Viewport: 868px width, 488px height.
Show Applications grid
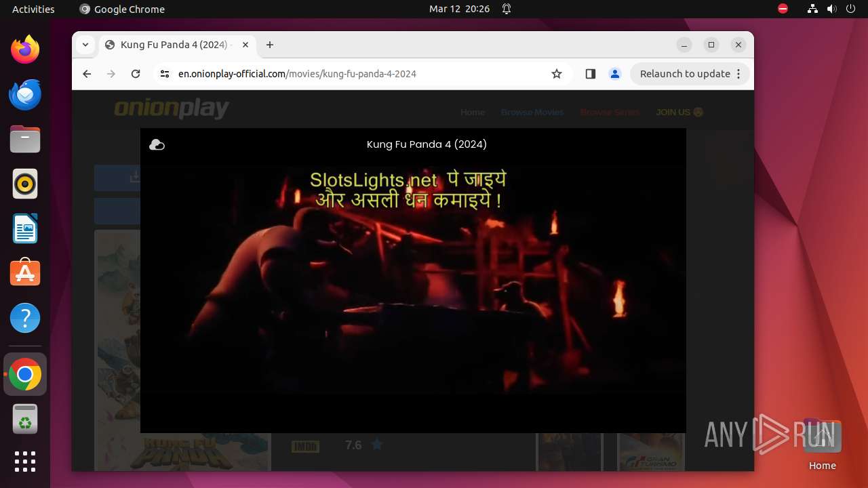pyautogui.click(x=25, y=462)
